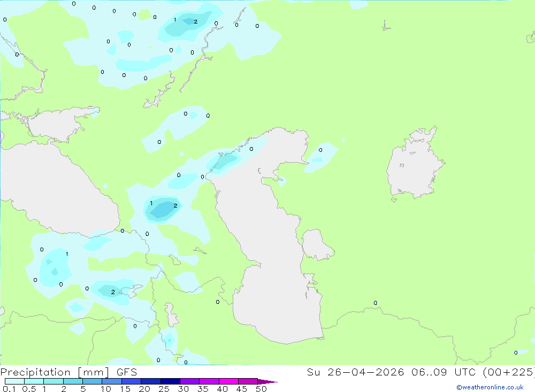The height and width of the screenshot is (392, 535).
Task: Click the '1' contour value west of Caspian Sea
Action: tap(151, 203)
